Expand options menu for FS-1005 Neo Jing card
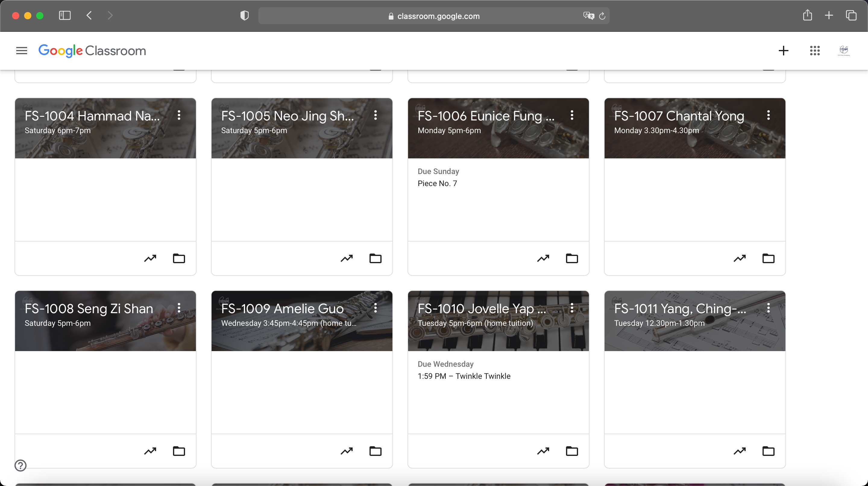The height and width of the screenshot is (486, 868). [x=375, y=115]
